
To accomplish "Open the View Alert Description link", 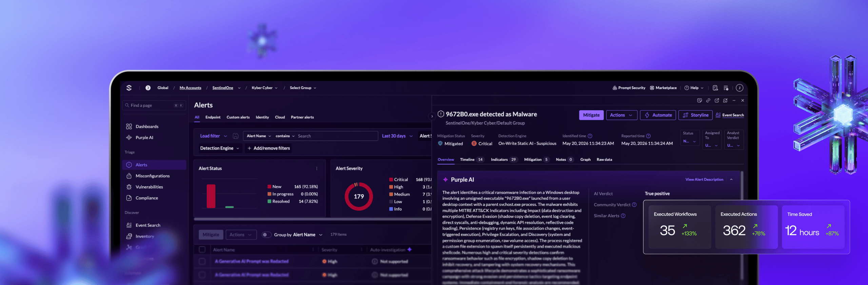I will 704,180.
